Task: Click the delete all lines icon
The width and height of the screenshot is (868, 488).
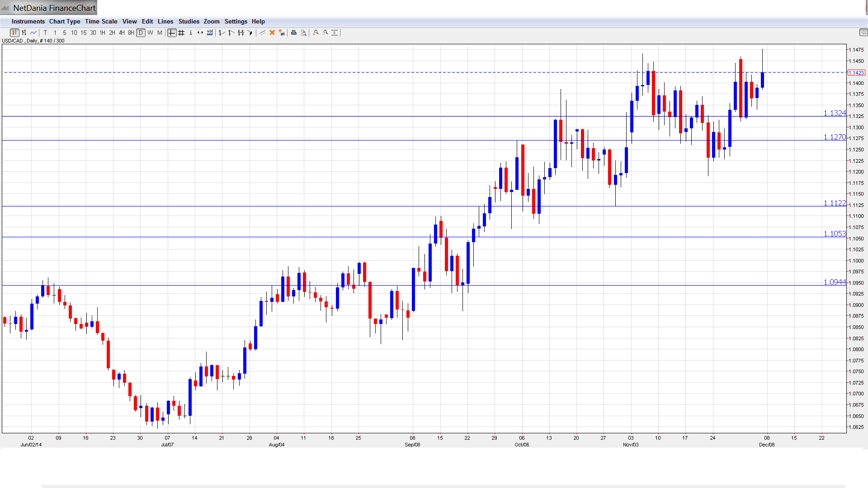Action: pyautogui.click(x=282, y=33)
